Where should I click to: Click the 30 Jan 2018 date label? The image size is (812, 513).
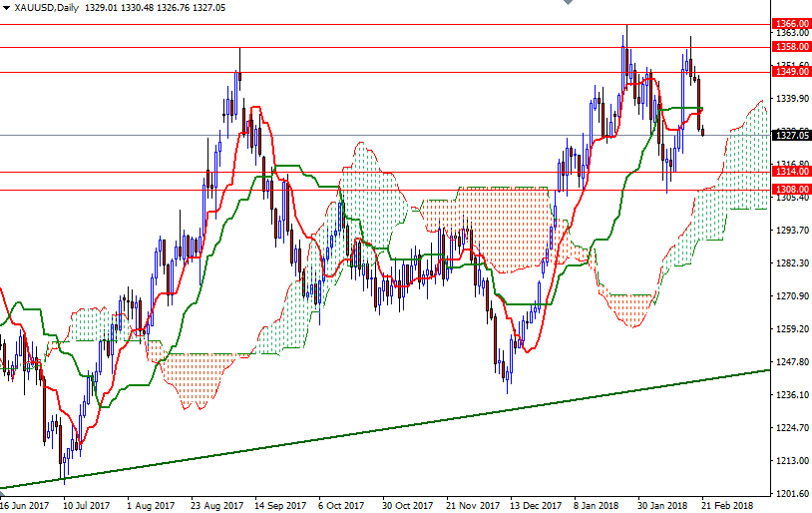click(x=661, y=506)
